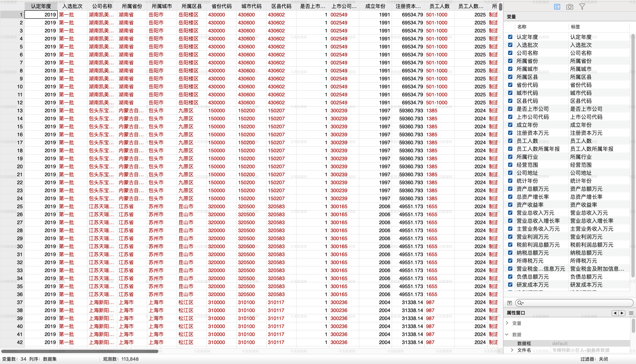
Task: Click 包头市 cell in row 13
Action: pos(162,110)
